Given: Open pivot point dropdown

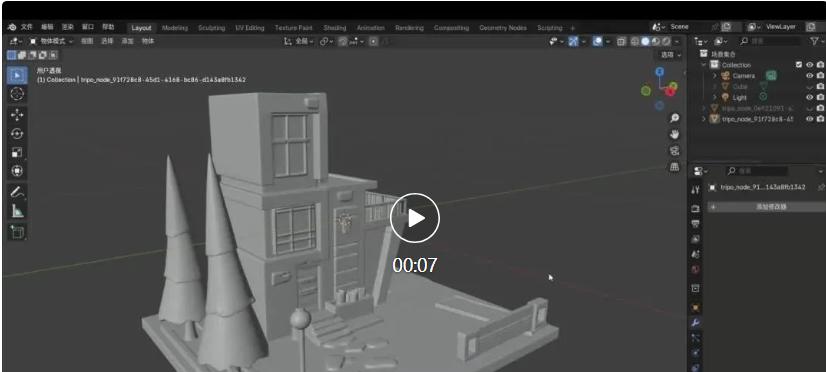Looking at the screenshot, I should point(327,41).
